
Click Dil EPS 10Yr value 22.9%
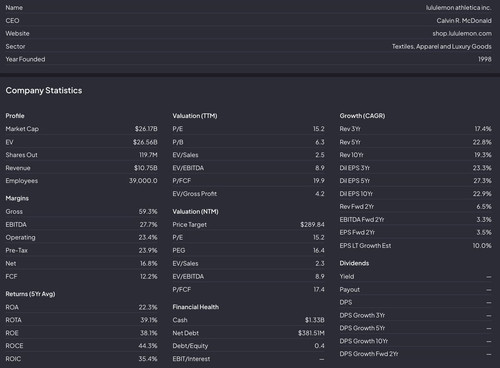tap(482, 194)
